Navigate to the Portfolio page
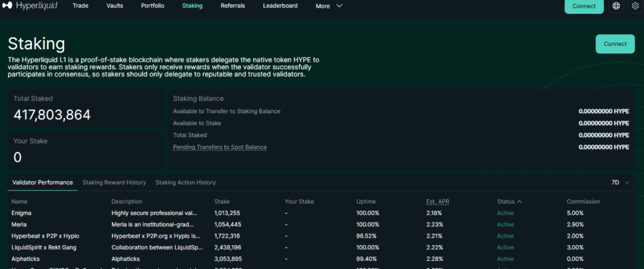This screenshot has width=644, height=269. coord(152,6)
